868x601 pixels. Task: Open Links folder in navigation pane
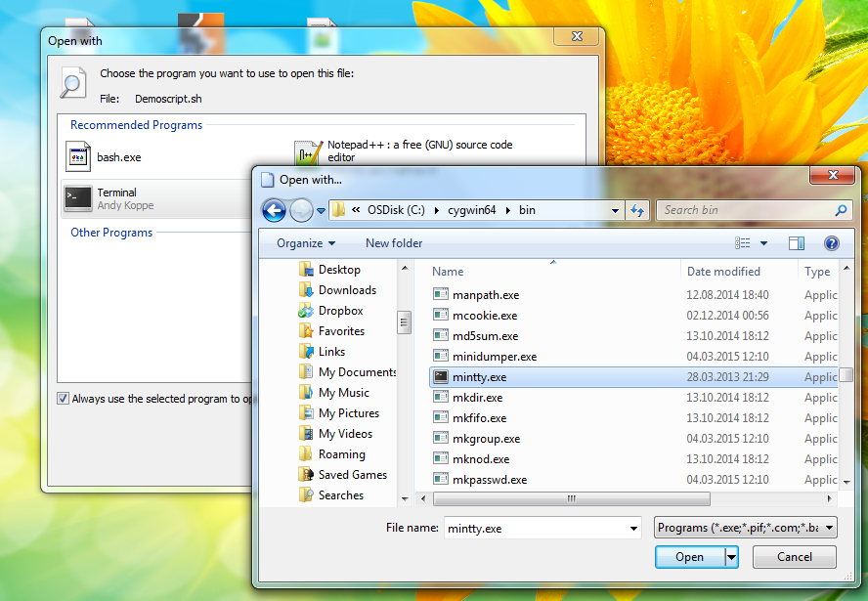click(322, 352)
